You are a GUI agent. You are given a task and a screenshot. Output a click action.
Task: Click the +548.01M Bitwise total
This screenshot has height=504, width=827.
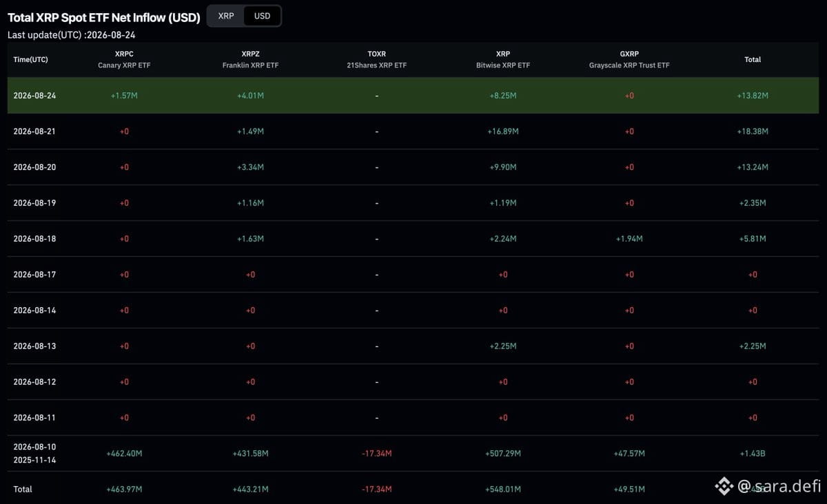tap(503, 490)
